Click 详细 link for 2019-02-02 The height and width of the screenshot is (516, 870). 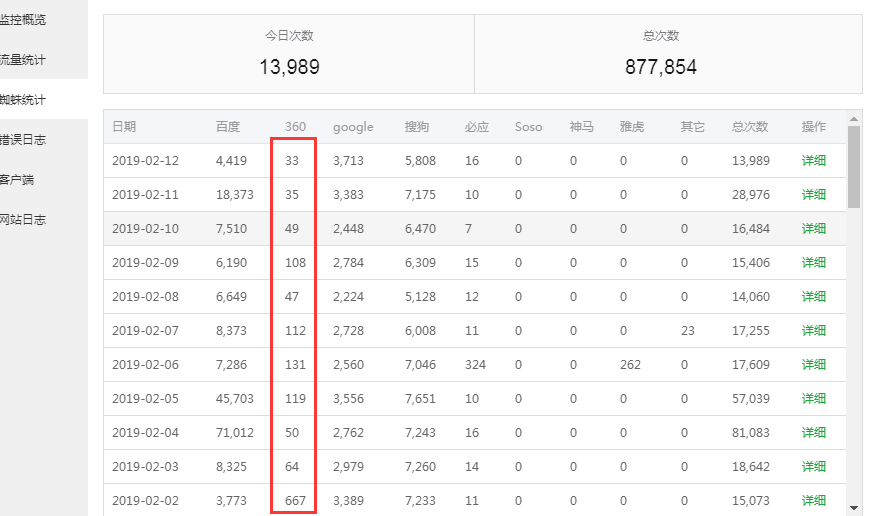pos(814,500)
